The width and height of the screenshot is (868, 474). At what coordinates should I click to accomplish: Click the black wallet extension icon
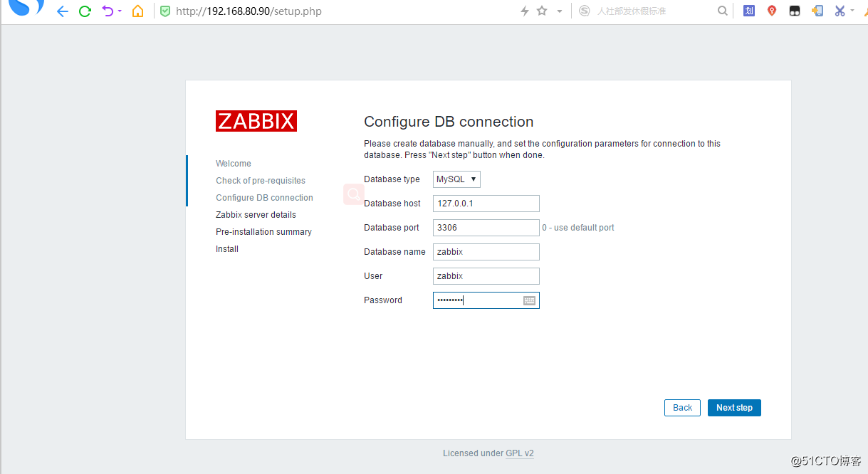click(x=795, y=11)
